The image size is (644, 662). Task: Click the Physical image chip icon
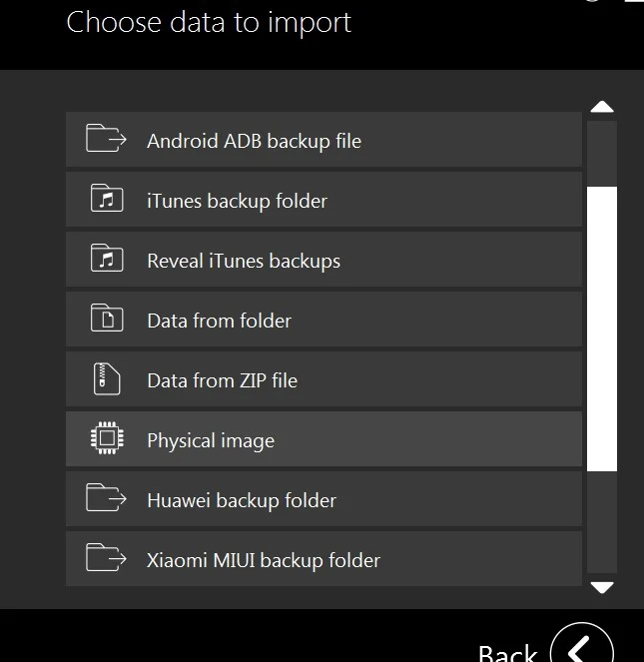pos(107,437)
